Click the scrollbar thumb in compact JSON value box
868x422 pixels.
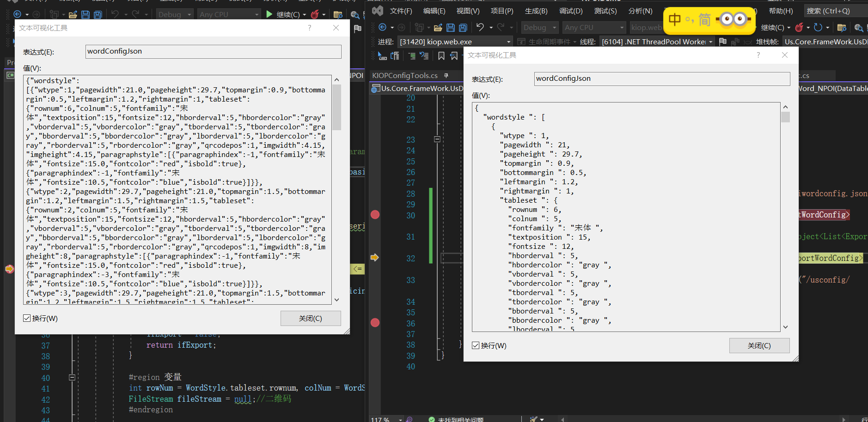pos(336,107)
